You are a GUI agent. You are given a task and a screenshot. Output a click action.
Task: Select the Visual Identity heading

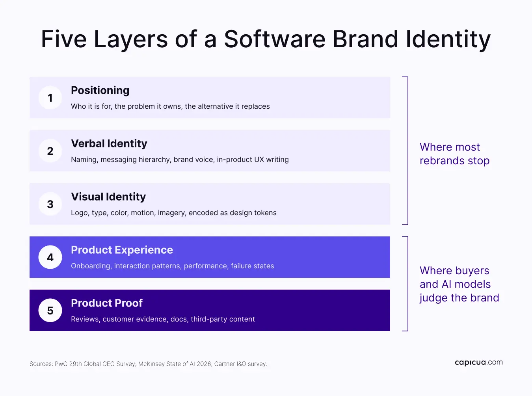tap(108, 197)
